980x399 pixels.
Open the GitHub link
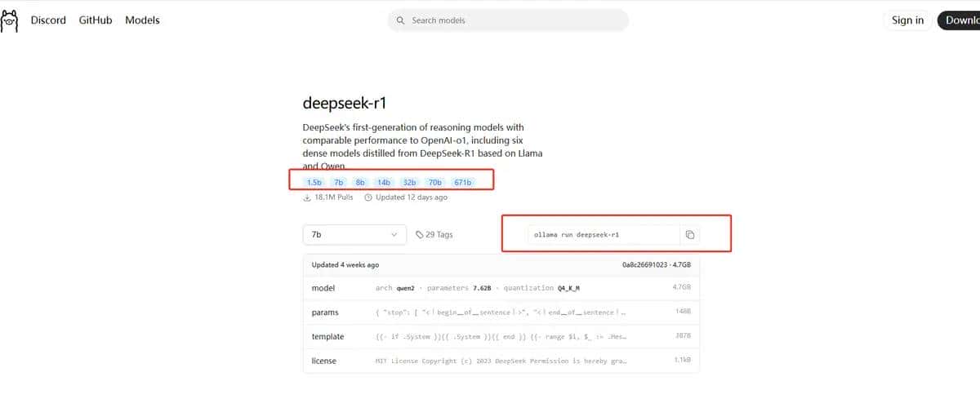tap(96, 20)
